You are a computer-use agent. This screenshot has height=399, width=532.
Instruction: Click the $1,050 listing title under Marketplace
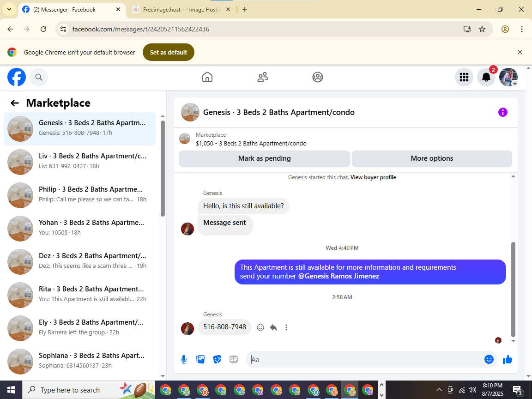251,144
